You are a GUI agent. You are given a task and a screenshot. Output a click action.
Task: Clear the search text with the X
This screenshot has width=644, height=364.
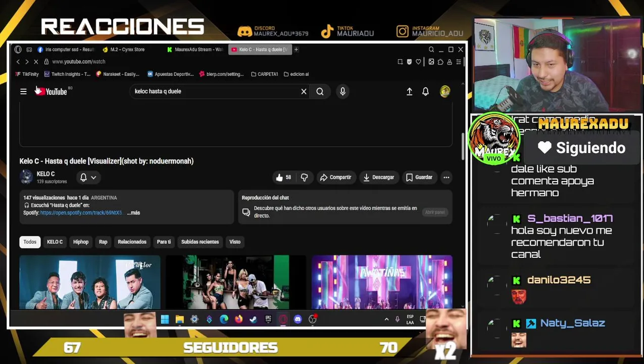point(304,92)
